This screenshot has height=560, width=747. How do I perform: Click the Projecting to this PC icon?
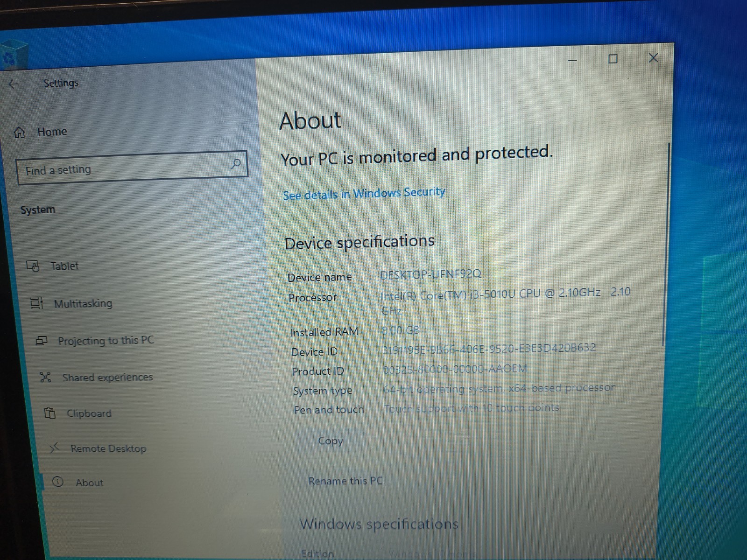click(42, 341)
